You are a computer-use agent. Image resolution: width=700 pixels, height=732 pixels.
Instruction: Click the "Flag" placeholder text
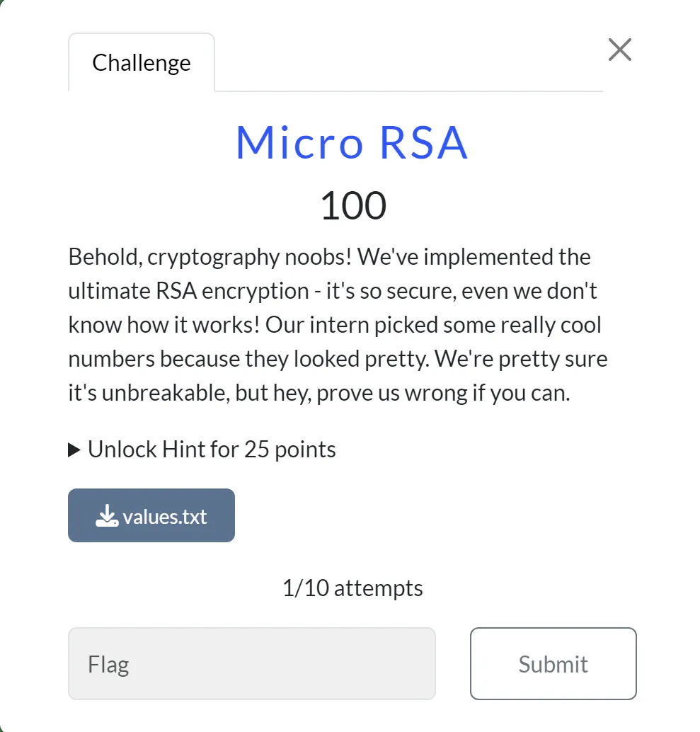click(x=108, y=665)
